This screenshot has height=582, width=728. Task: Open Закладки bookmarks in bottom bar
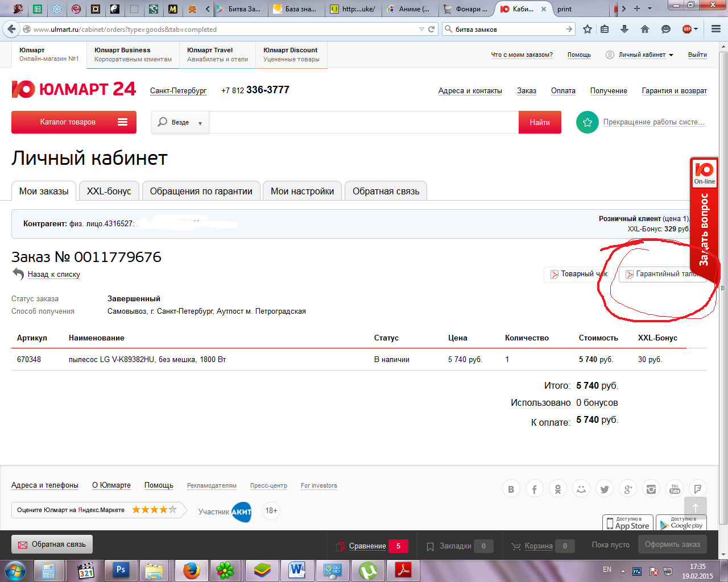[x=455, y=546]
